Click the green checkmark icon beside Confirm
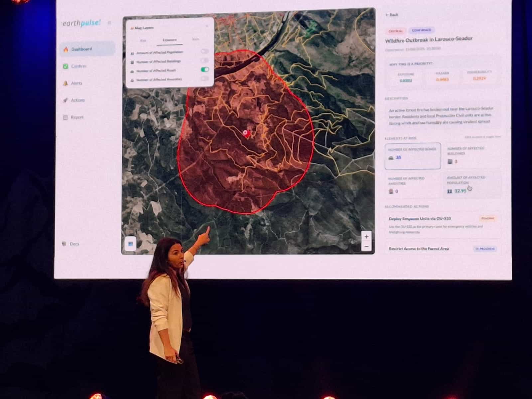This screenshot has height=399, width=532. pyautogui.click(x=66, y=66)
